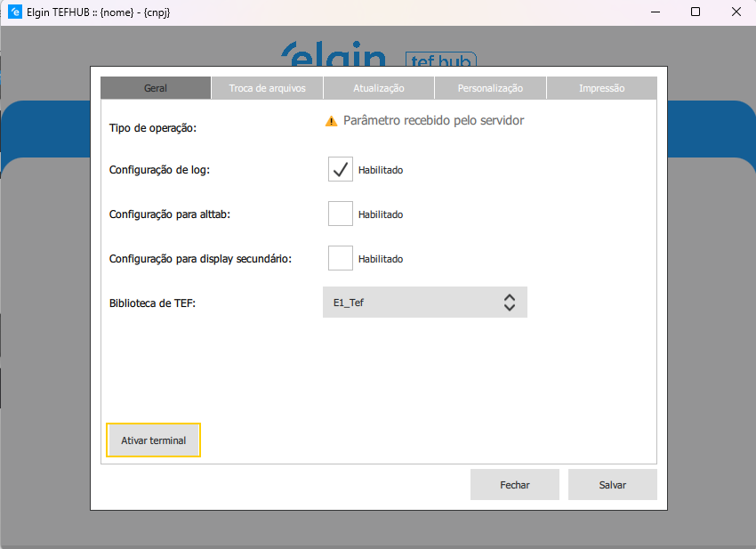The height and width of the screenshot is (549, 756).
Task: Click the up/down arrows of the TEF library combo
Action: coord(510,303)
